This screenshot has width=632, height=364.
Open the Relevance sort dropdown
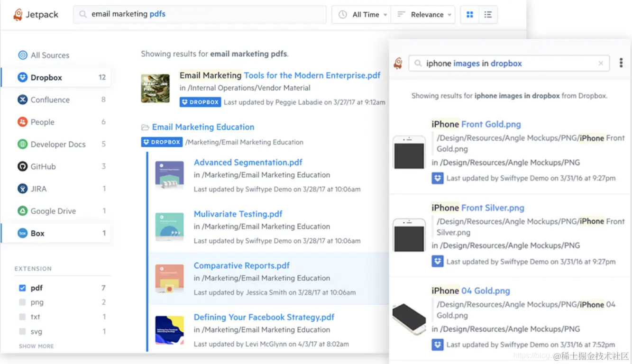tap(423, 15)
